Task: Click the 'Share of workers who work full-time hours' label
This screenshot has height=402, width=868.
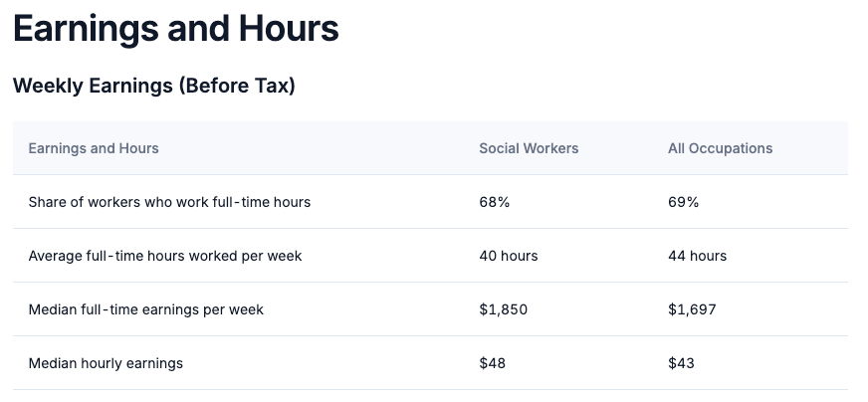Action: 169,202
